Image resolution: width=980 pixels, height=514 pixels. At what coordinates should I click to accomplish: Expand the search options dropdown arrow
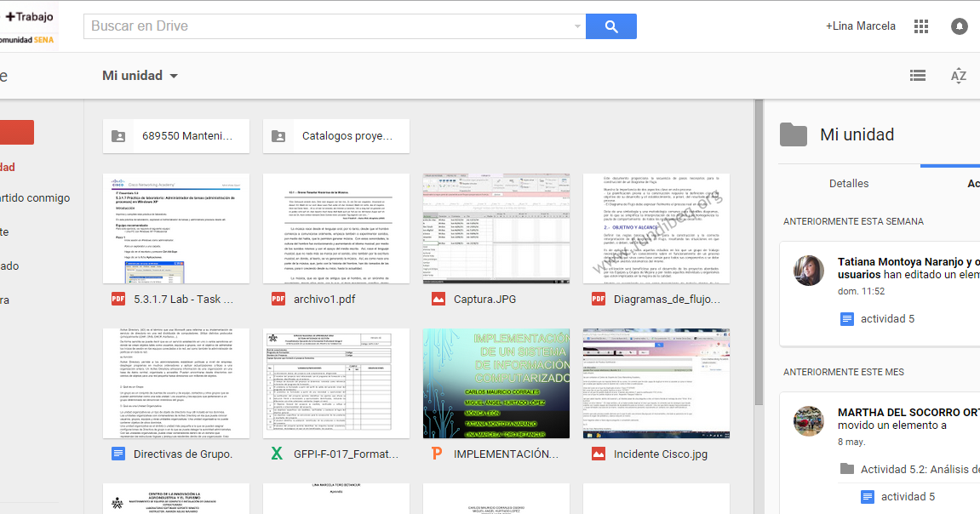pyautogui.click(x=577, y=26)
